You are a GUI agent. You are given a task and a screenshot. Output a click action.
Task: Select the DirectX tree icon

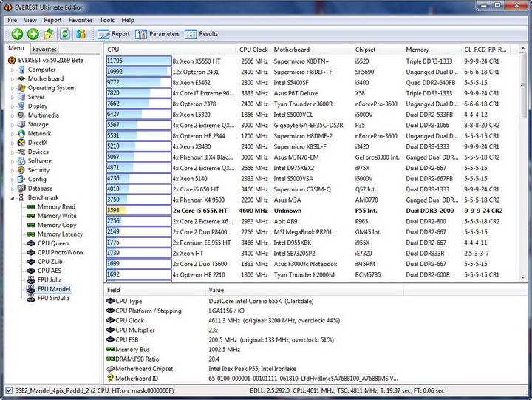(21, 143)
